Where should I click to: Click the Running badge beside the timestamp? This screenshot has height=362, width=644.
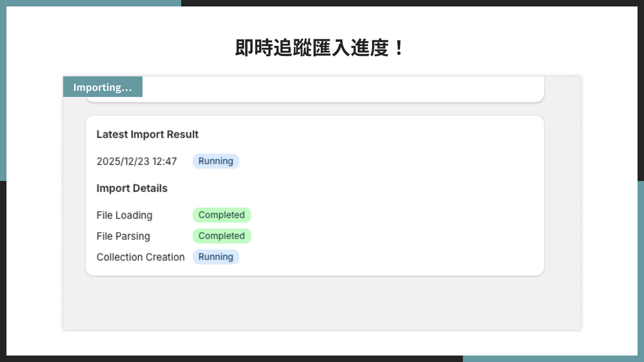click(x=216, y=161)
